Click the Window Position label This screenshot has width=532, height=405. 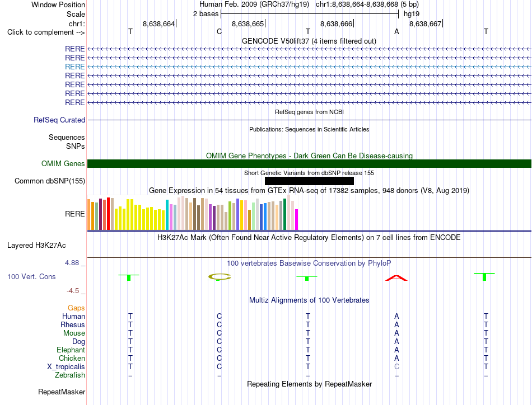pos(58,4)
